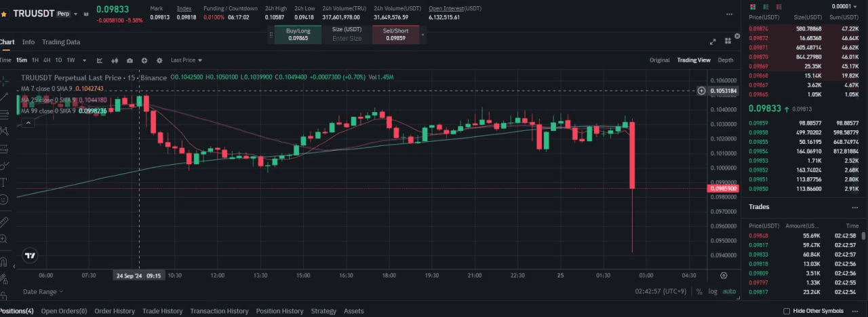The height and width of the screenshot is (317, 868).
Task: Open the Open Orders(0) tab
Action: pos(64,311)
